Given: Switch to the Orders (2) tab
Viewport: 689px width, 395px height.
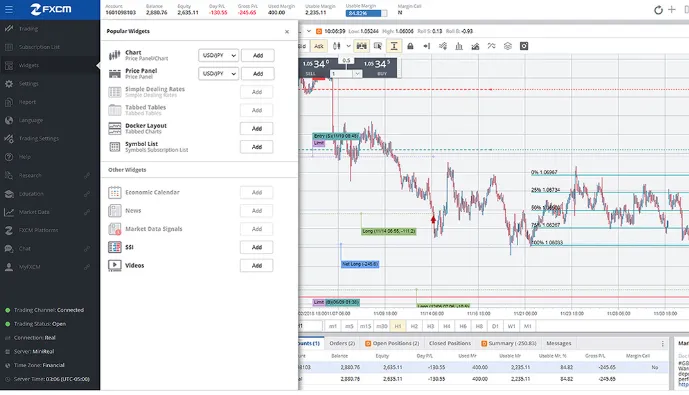Looking at the screenshot, I should tap(342, 344).
